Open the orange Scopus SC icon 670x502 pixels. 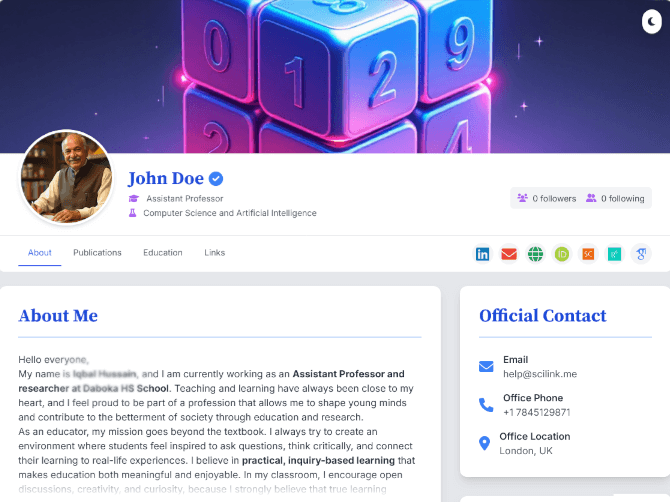point(588,254)
